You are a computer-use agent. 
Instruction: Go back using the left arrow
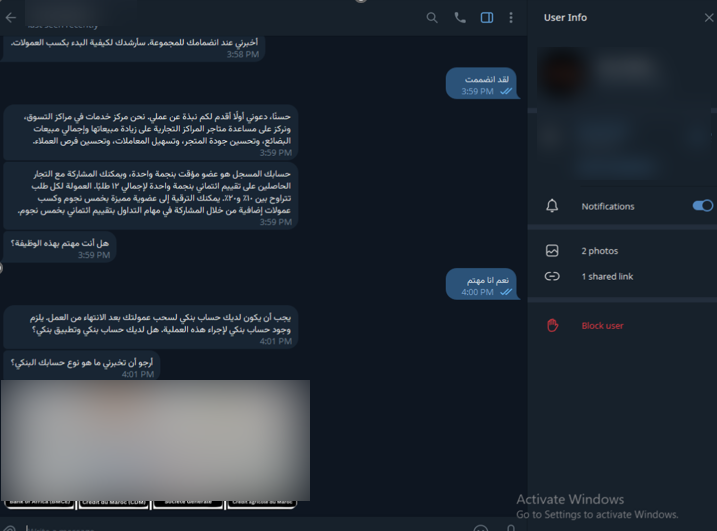tap(11, 18)
